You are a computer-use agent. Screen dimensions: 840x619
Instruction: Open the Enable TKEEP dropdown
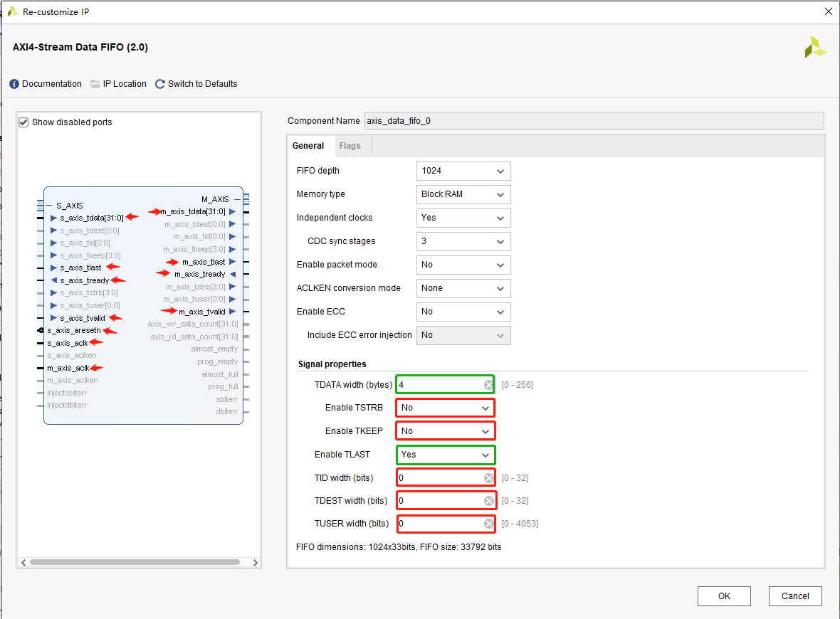(x=445, y=431)
